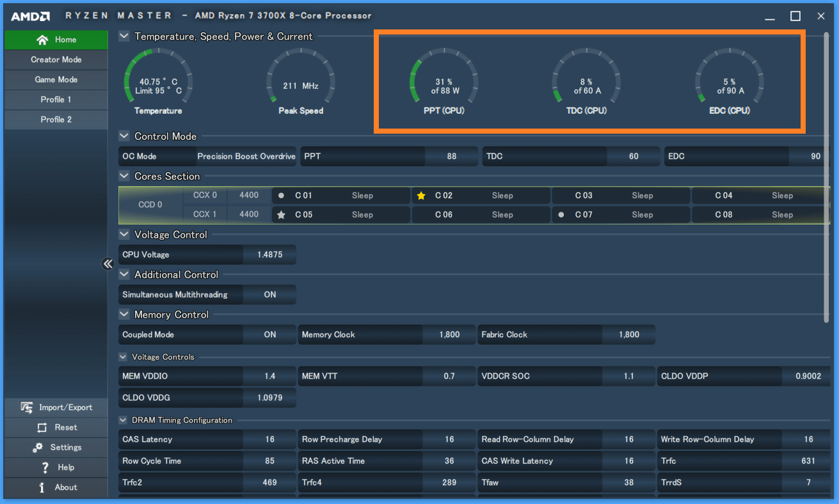This screenshot has width=839, height=504.
Task: Click the dot marker on core C 01
Action: point(281,196)
